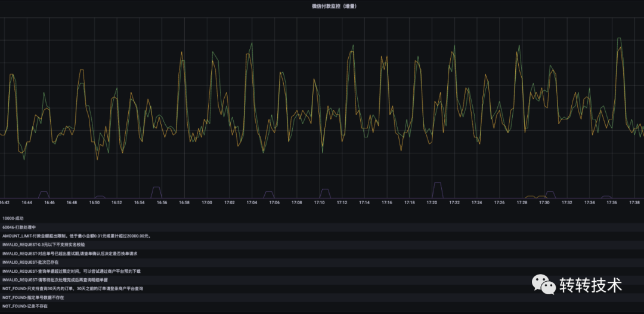Click the 17:38 time axis label
This screenshot has height=314, width=644.
[x=634, y=202]
